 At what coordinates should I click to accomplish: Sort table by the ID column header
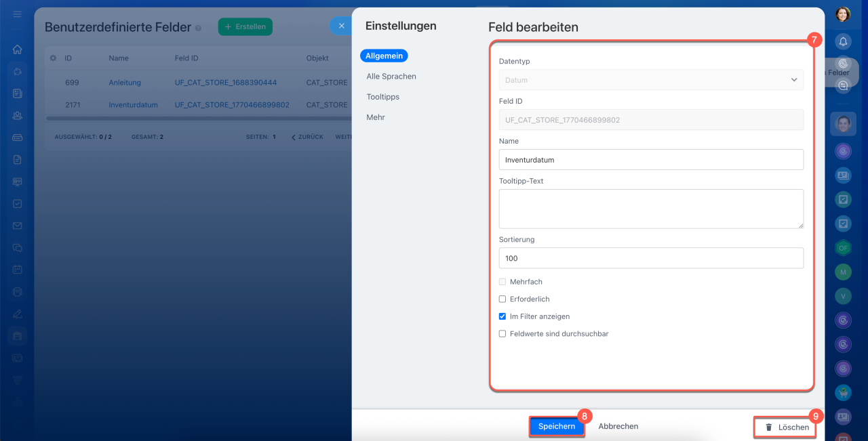[x=68, y=58]
